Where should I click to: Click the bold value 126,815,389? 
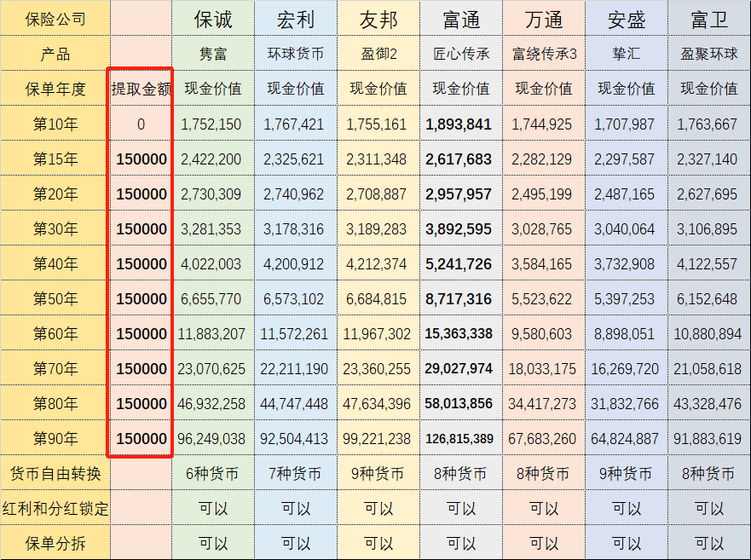point(459,439)
